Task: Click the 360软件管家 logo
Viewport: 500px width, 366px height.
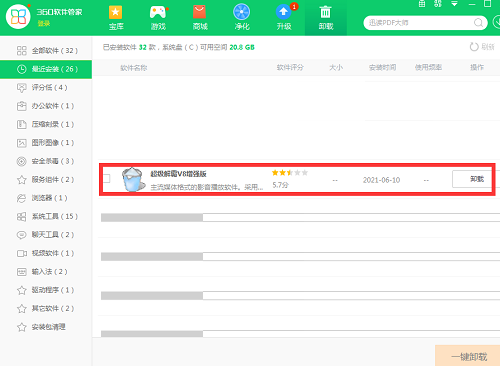Action: 18,16
